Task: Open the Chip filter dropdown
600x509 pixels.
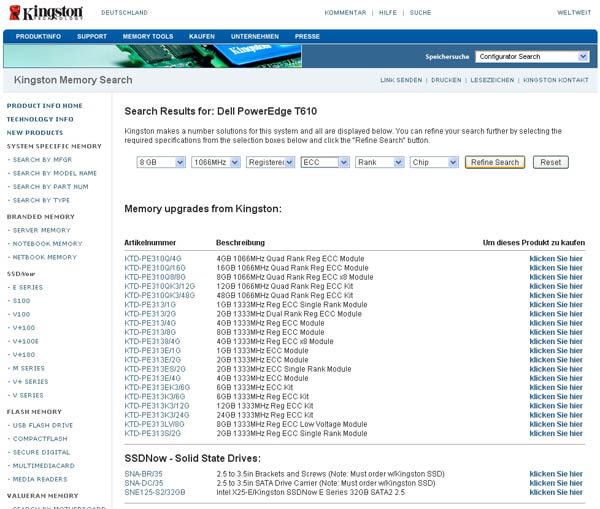Action: click(x=434, y=162)
